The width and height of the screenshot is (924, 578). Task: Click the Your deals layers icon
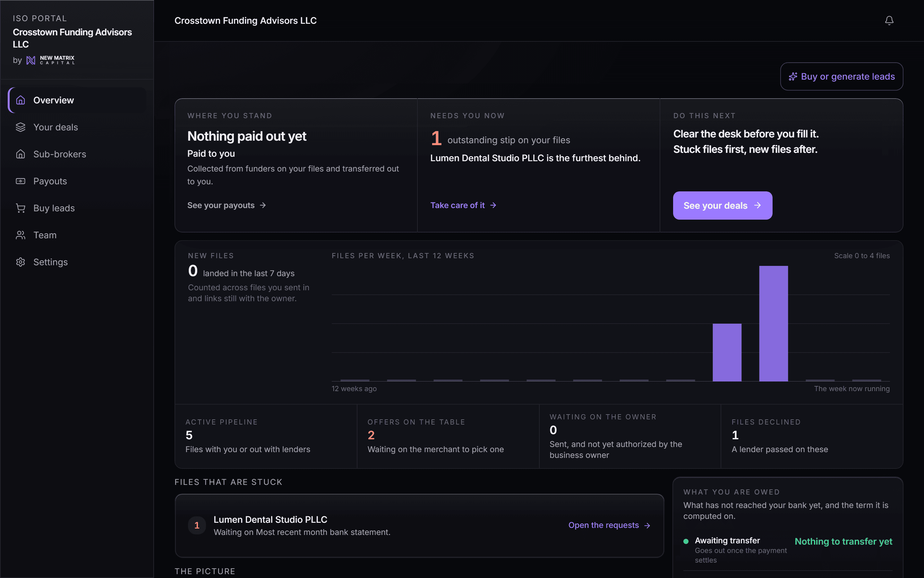[x=21, y=127]
